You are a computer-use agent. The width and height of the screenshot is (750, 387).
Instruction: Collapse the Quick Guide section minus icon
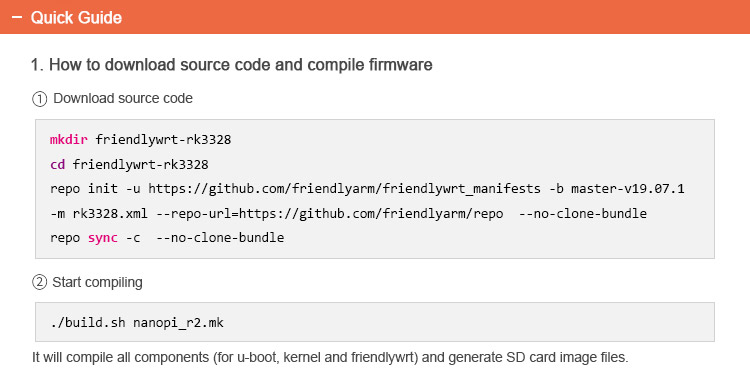pyautogui.click(x=17, y=17)
